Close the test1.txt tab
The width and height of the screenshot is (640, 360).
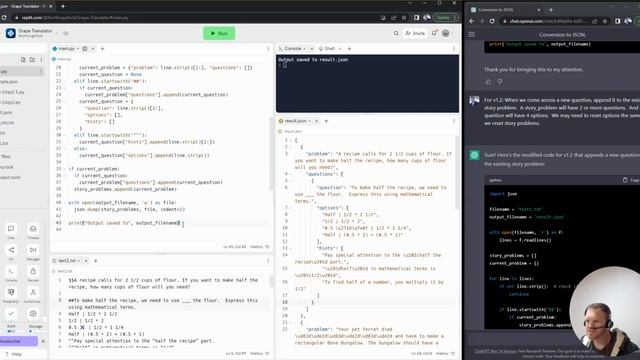(86, 260)
